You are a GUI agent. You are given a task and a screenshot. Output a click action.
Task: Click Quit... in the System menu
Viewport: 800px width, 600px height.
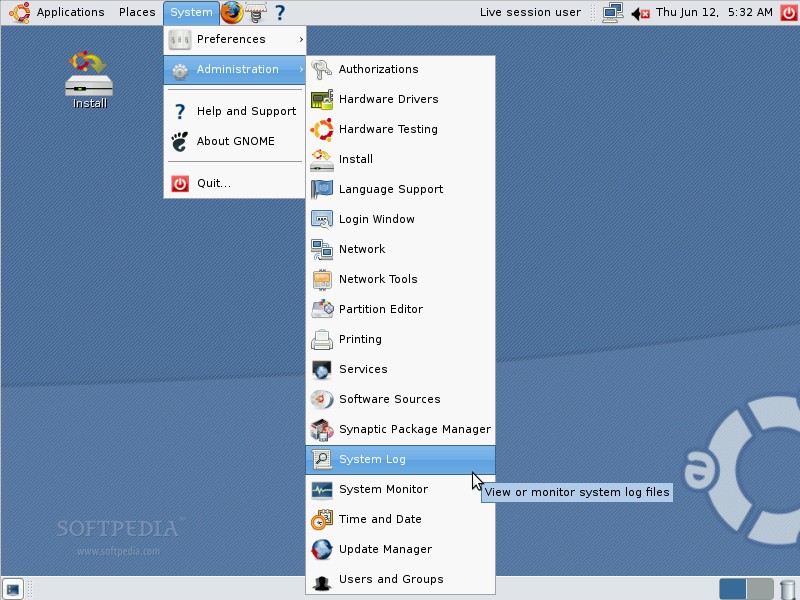pos(213,183)
